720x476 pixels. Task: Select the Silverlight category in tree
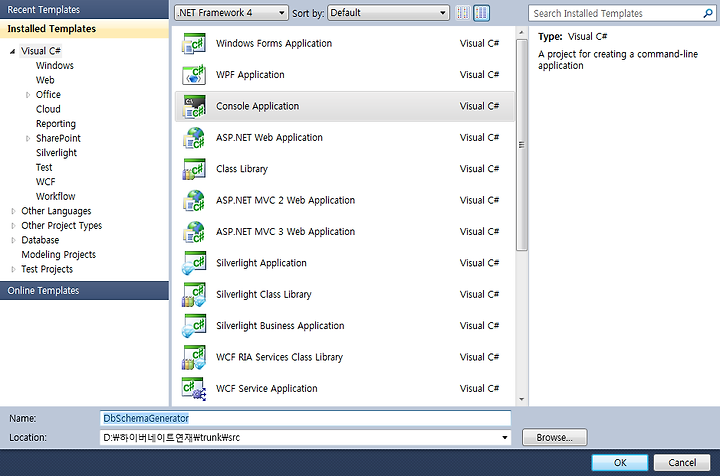pyautogui.click(x=56, y=153)
